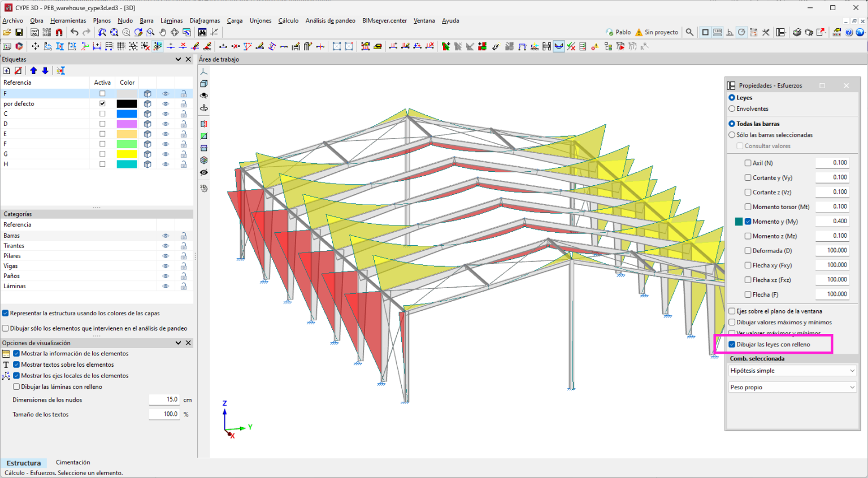Open the Hipótesis simple dropdown
Viewport: 868px width, 478px height.
pyautogui.click(x=792, y=371)
